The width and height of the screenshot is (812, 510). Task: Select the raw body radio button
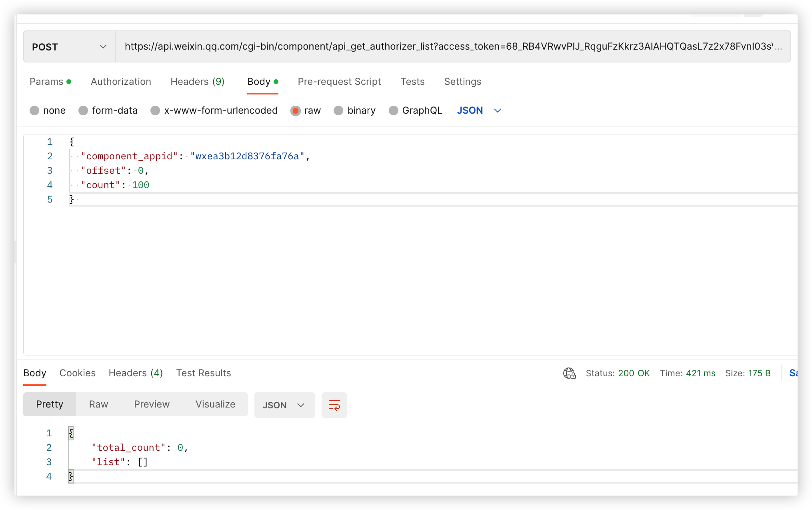pos(296,111)
